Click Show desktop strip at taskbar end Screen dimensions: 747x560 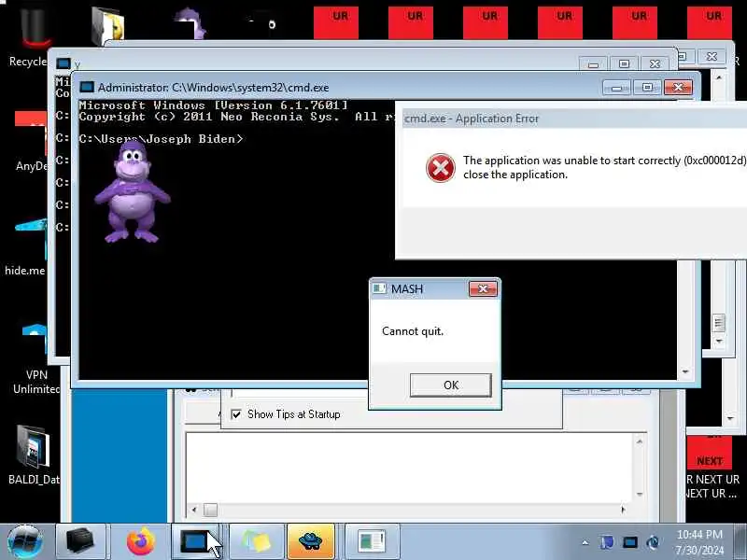pos(741,542)
